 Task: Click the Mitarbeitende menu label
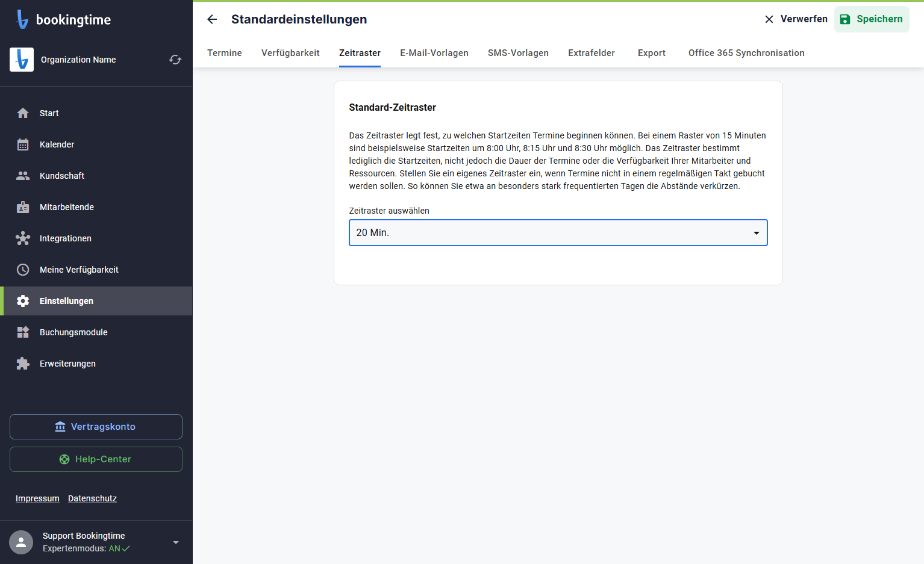click(67, 207)
